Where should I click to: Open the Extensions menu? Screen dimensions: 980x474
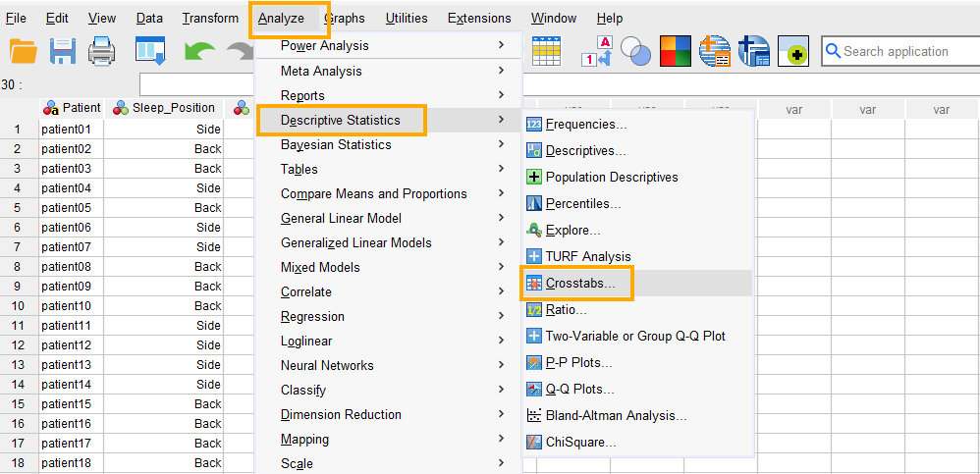coord(479,18)
